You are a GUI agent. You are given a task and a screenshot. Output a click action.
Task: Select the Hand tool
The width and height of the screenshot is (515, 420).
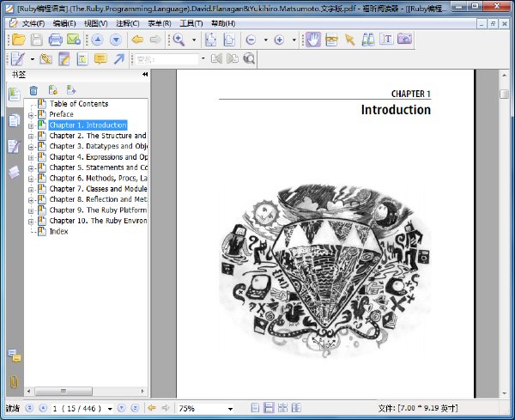(313, 40)
